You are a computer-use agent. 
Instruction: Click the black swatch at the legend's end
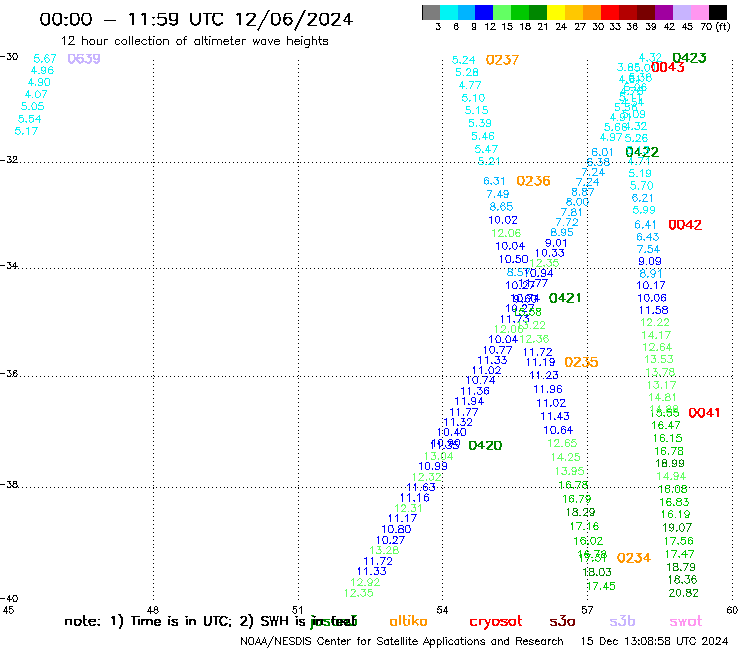(717, 12)
